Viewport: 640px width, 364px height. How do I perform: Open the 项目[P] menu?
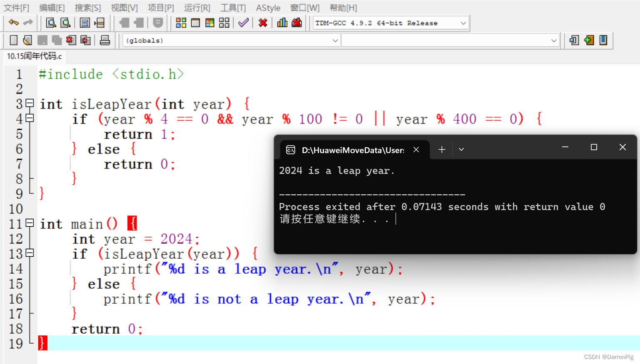pyautogui.click(x=161, y=8)
